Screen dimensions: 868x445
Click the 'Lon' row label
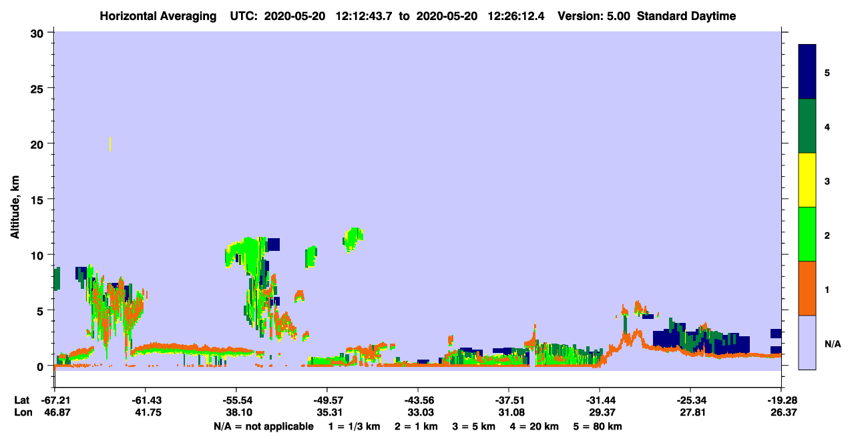click(x=23, y=412)
